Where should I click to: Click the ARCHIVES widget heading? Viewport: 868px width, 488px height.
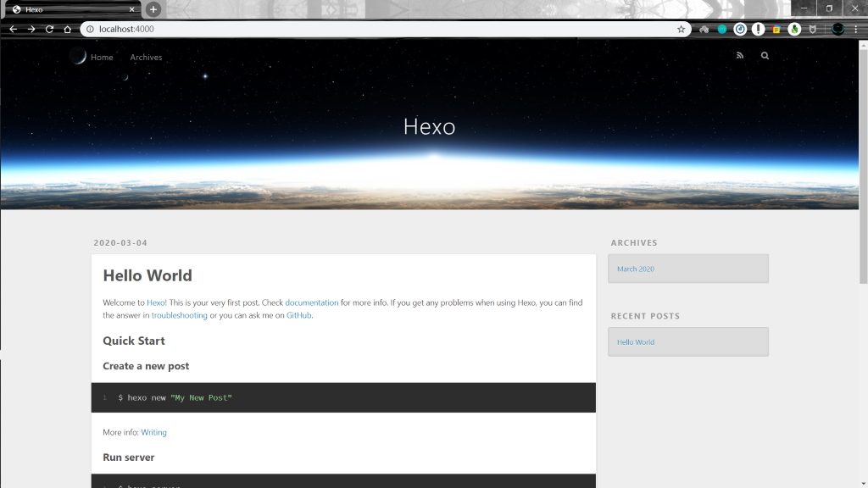(x=634, y=243)
